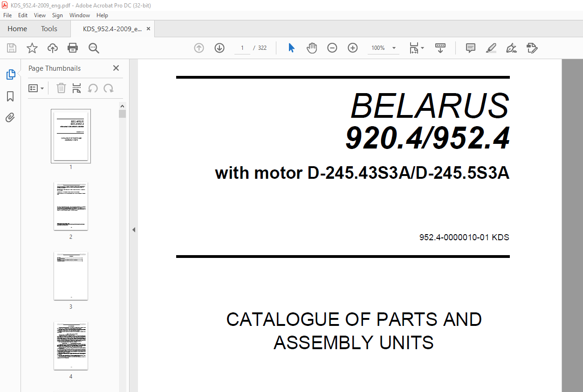583x392 pixels.
Task: Open the File menu
Action: click(x=7, y=15)
